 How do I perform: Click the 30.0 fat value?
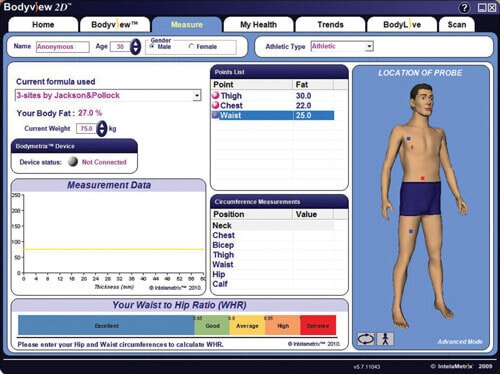click(x=303, y=96)
